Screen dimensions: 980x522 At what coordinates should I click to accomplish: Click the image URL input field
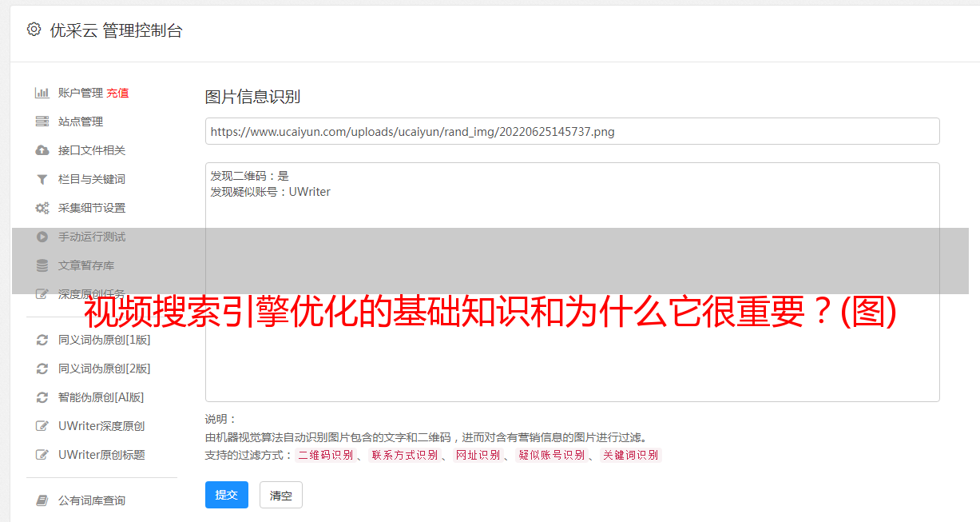tap(572, 131)
